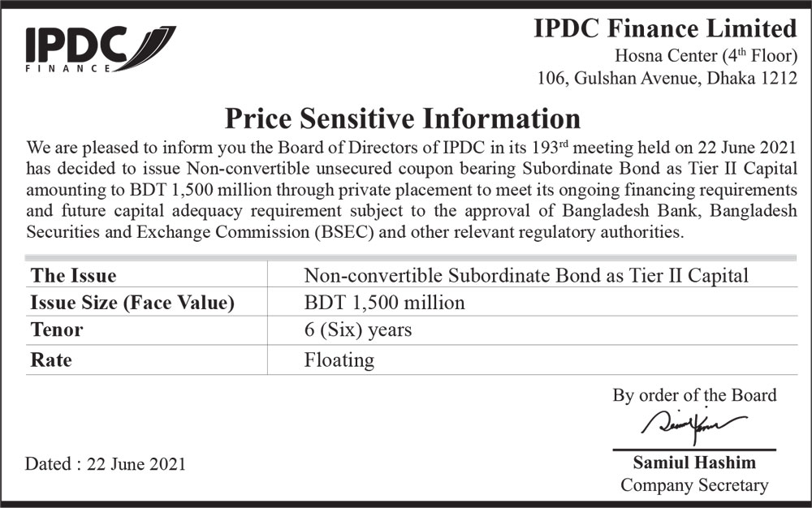Select the "Tenor" row label
Image resolution: width=812 pixels, height=508 pixels.
[56, 330]
